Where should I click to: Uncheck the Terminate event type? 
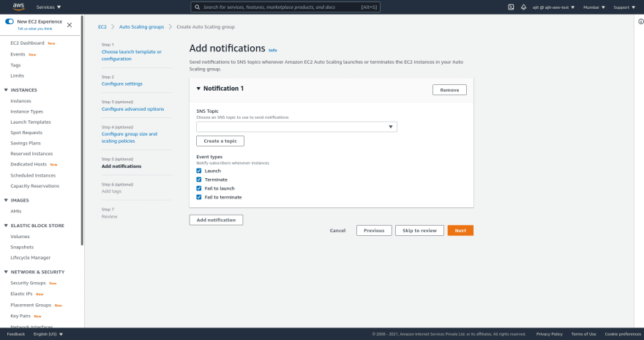[x=199, y=180]
